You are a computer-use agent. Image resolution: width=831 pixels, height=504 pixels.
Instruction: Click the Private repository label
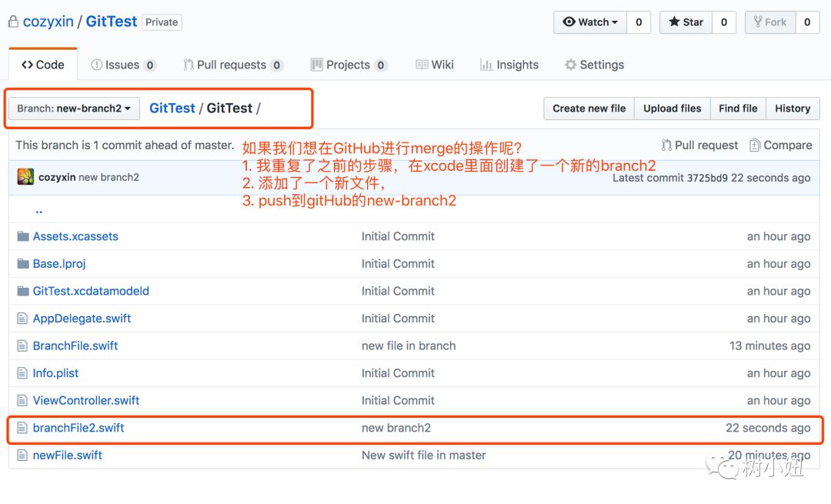coord(162,22)
